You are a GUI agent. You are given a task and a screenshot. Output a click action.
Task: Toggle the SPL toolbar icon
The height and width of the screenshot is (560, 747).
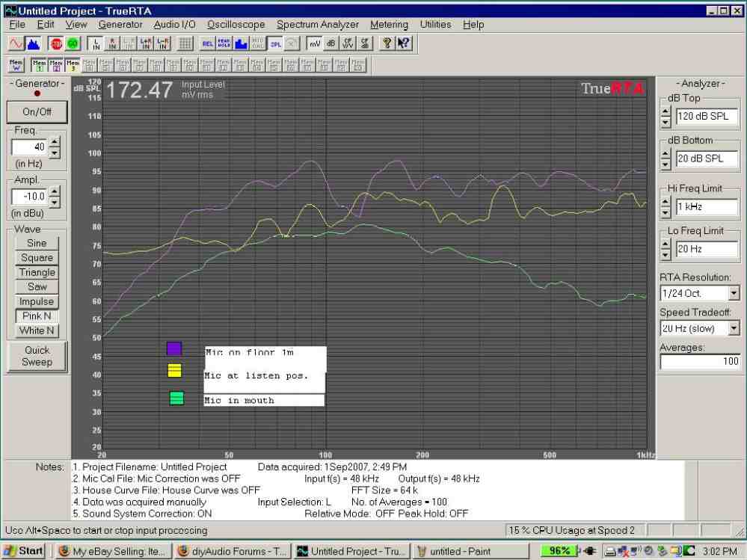point(275,44)
